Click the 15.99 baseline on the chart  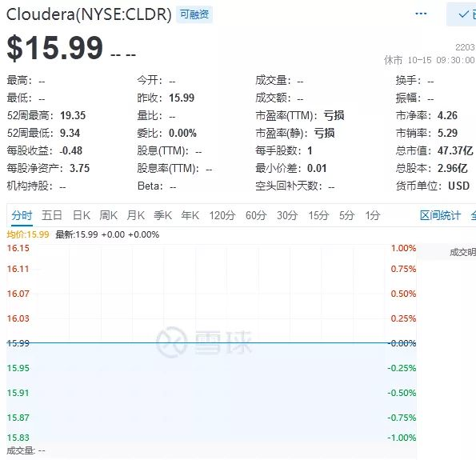coord(196,343)
